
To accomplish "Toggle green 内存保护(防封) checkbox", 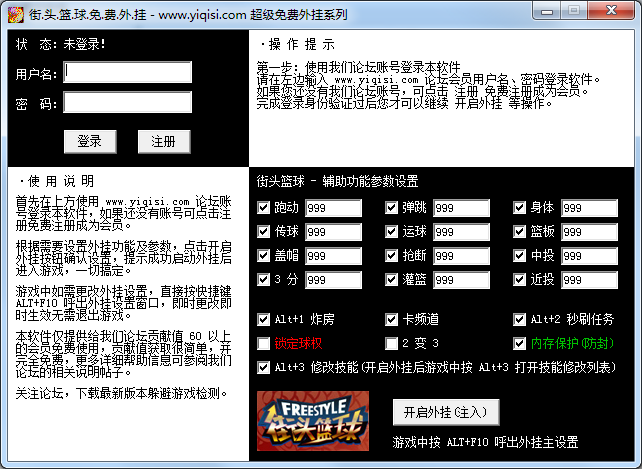I will [520, 343].
